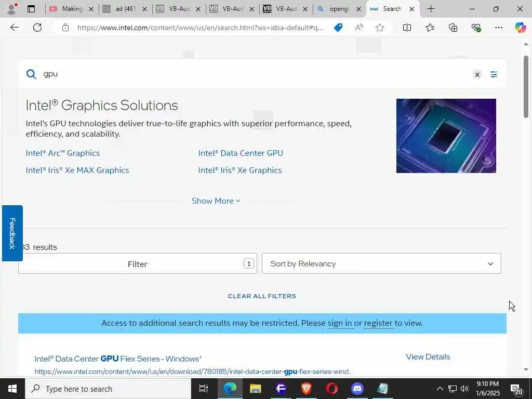This screenshot has width=532, height=399.
Task: View site information lock icon
Action: point(65,28)
